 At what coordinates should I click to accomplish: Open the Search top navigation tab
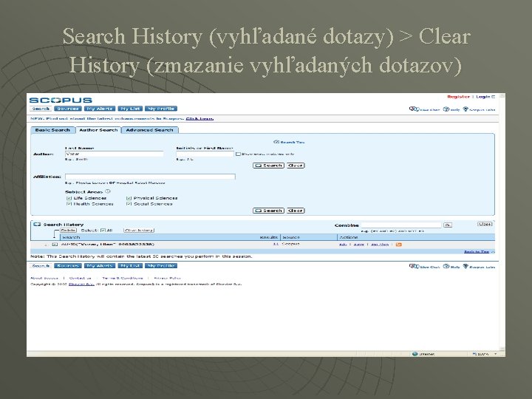click(41, 109)
